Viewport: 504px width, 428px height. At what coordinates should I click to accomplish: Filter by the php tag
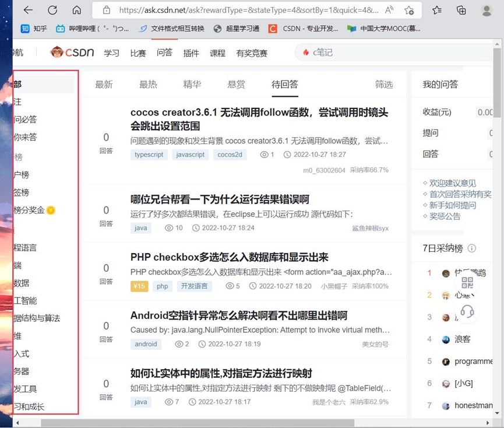pyautogui.click(x=163, y=286)
